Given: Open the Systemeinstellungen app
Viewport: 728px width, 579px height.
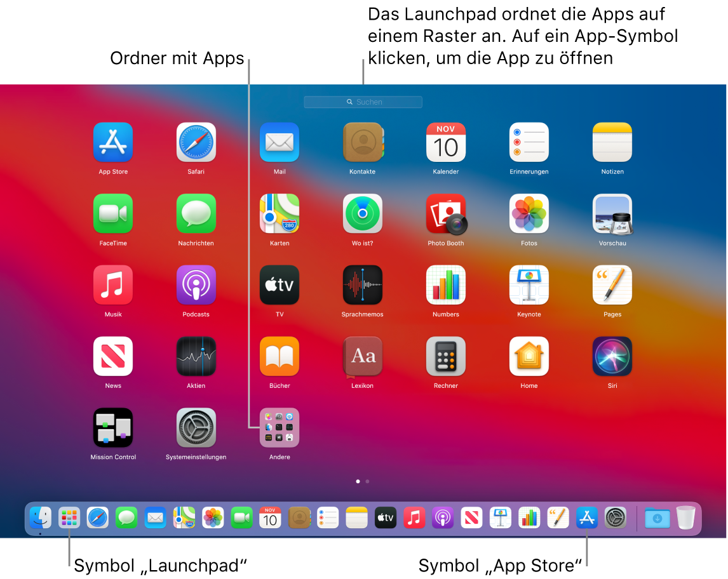Looking at the screenshot, I should point(196,427).
